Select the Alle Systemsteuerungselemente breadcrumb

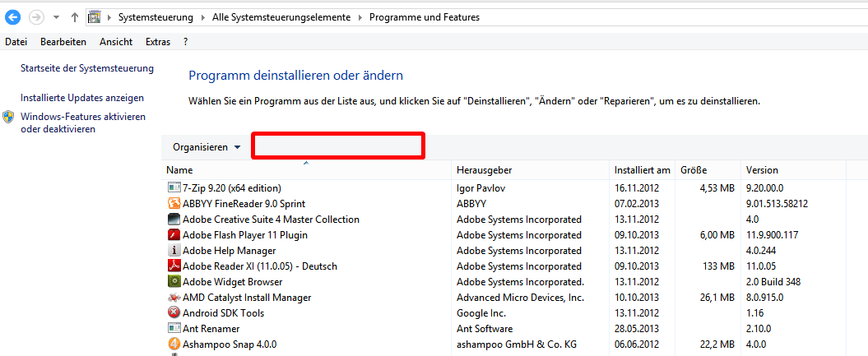tap(281, 17)
